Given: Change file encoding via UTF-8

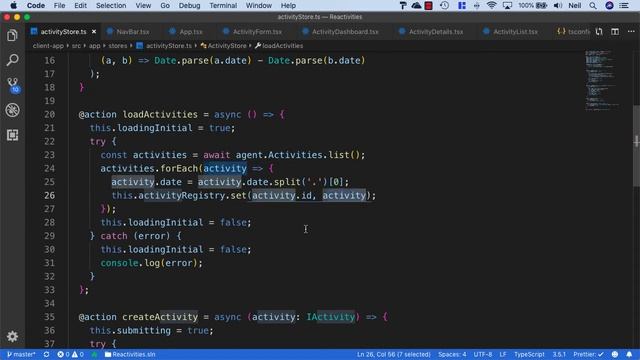Looking at the screenshot, I should coord(482,354).
